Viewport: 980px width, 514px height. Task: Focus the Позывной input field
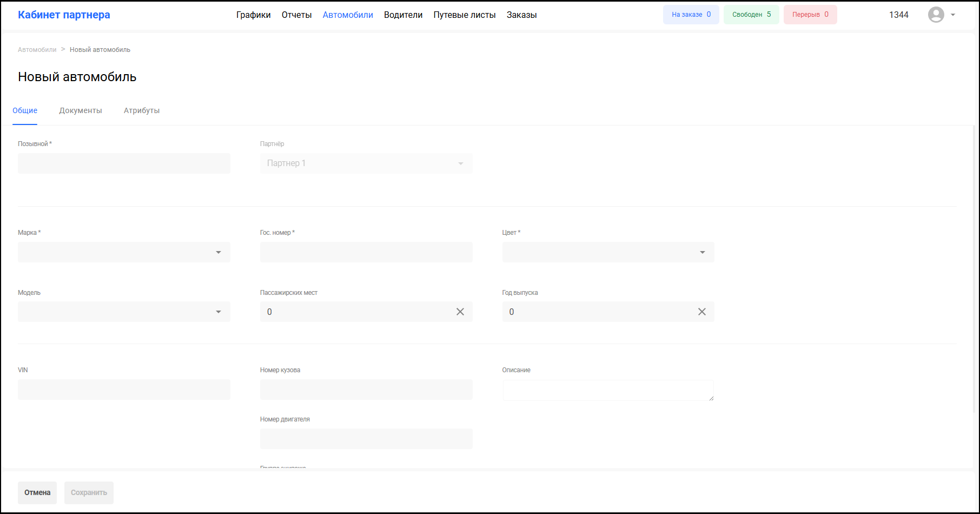pyautogui.click(x=124, y=163)
